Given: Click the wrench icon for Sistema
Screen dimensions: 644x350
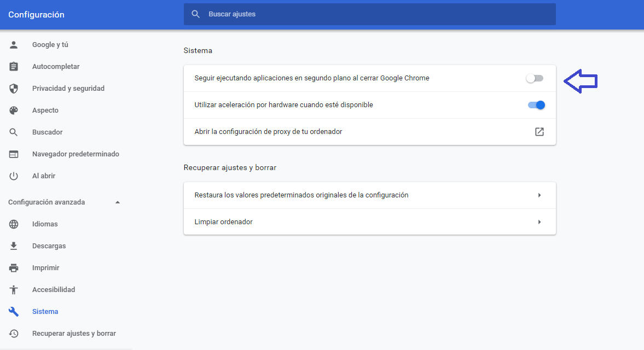Looking at the screenshot, I should pos(14,311).
